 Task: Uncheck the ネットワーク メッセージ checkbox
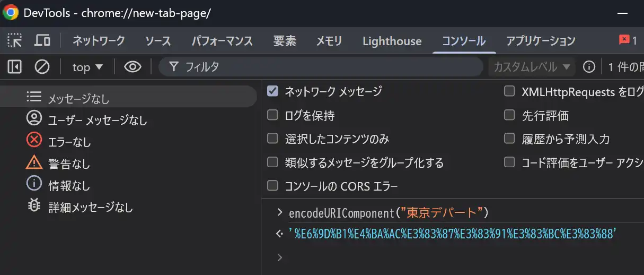(272, 91)
